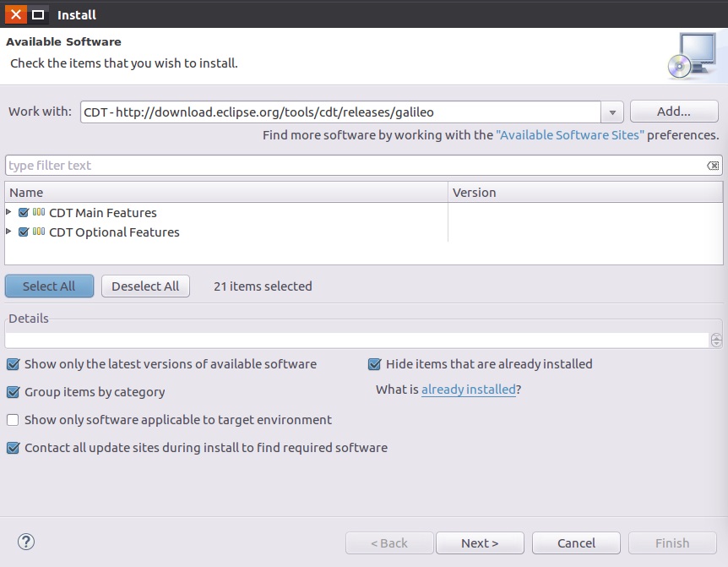The image size is (728, 567).
Task: Expand the CDT Optional Features tree node
Action: (9, 232)
